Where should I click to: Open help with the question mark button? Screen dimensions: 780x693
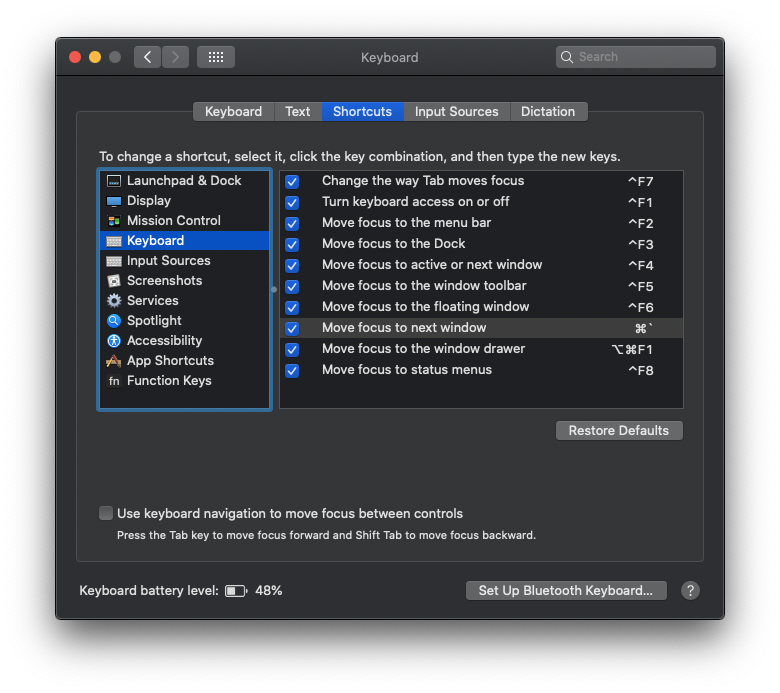coord(690,591)
